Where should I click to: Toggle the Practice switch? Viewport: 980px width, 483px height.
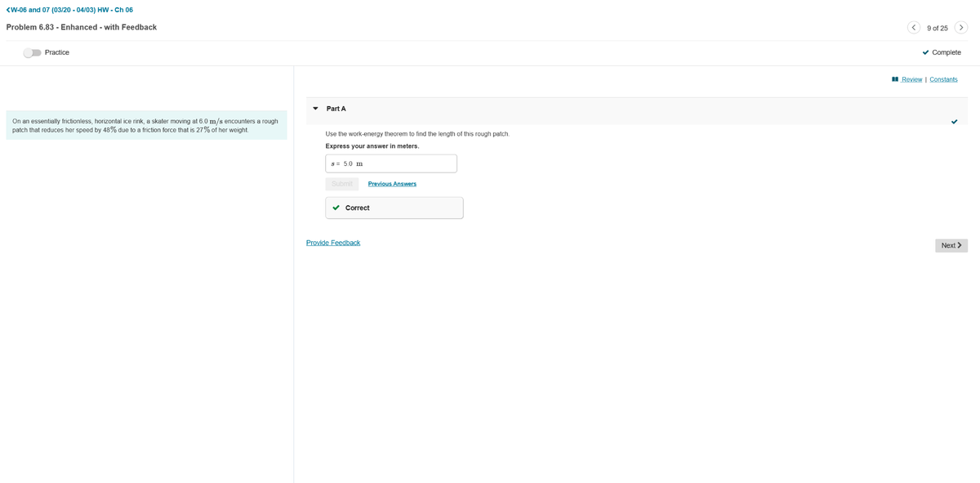tap(32, 53)
